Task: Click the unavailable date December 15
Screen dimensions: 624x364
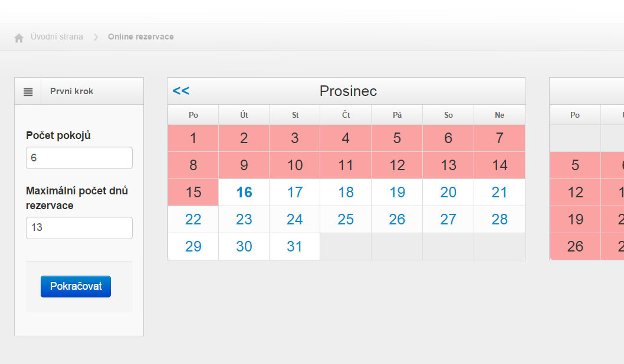Action: click(x=193, y=193)
